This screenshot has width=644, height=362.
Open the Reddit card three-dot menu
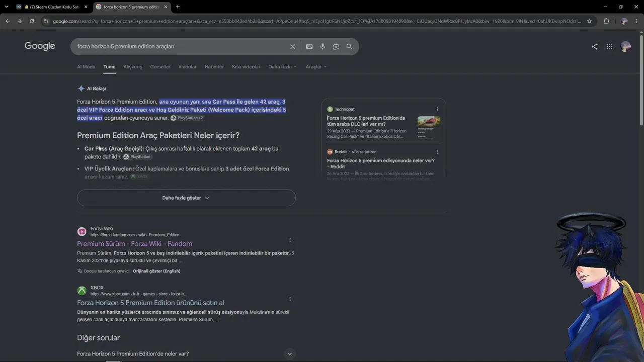(437, 152)
